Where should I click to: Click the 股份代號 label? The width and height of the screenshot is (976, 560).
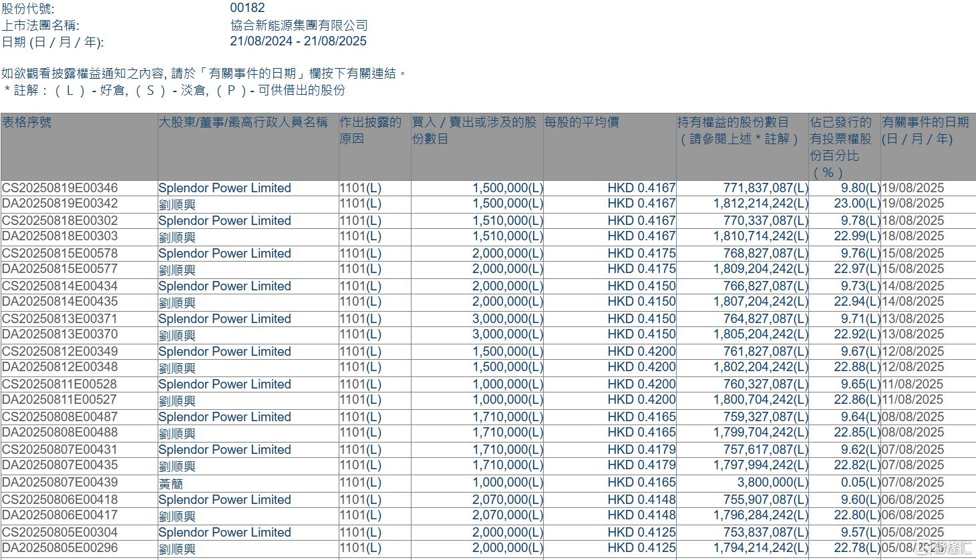pyautogui.click(x=28, y=8)
